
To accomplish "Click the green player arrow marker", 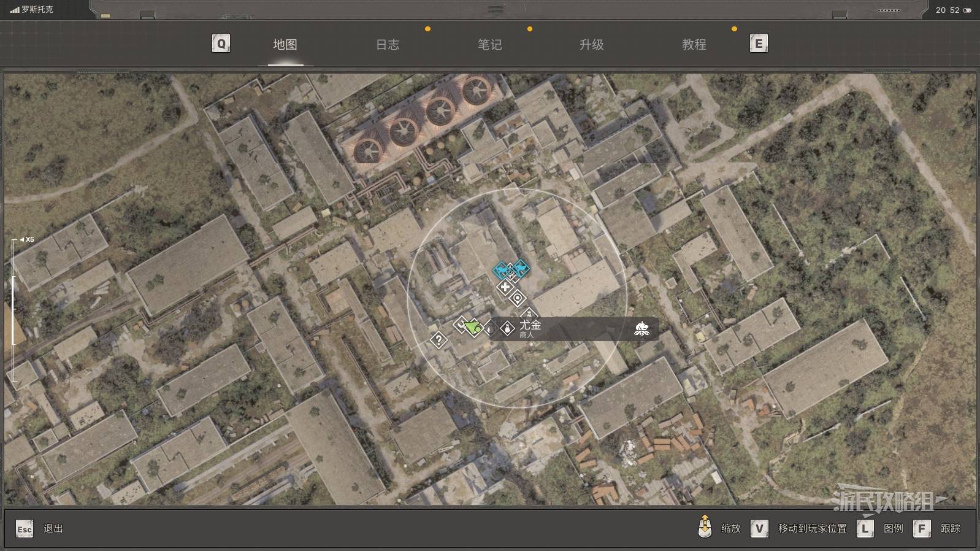I will click(472, 328).
